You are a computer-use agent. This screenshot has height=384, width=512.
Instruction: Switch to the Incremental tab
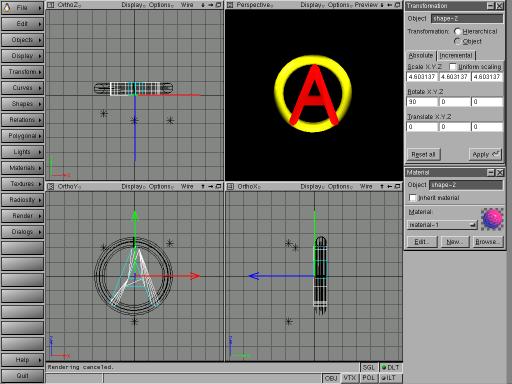(456, 55)
